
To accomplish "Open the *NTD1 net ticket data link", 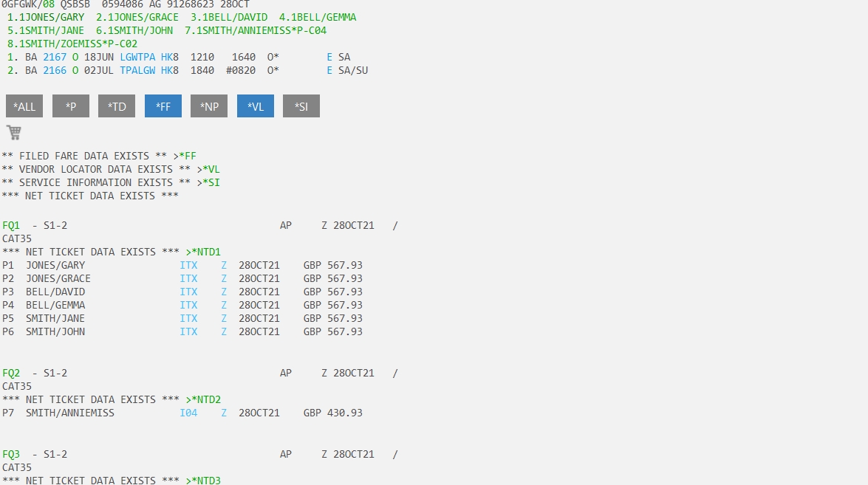I will (x=203, y=252).
